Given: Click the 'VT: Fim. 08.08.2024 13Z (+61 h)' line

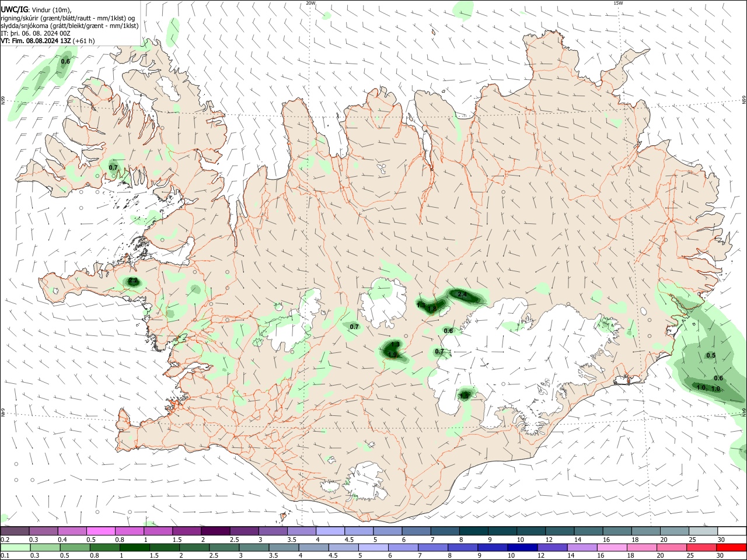Looking at the screenshot, I should [x=48, y=41].
